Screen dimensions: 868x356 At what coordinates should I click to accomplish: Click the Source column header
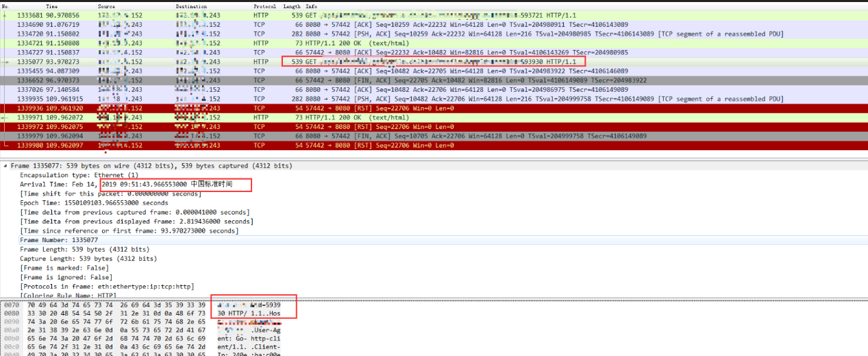106,6
